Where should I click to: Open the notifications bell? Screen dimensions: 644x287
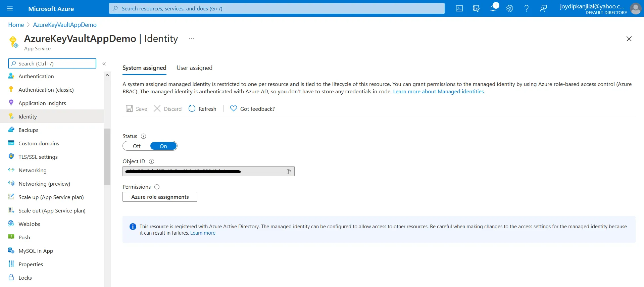pos(493,8)
